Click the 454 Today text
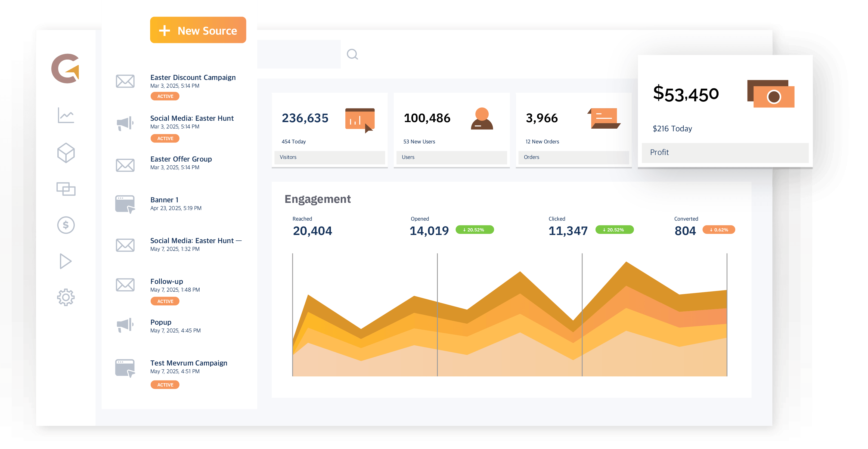Image resolution: width=868 pixels, height=449 pixels. [x=293, y=142]
